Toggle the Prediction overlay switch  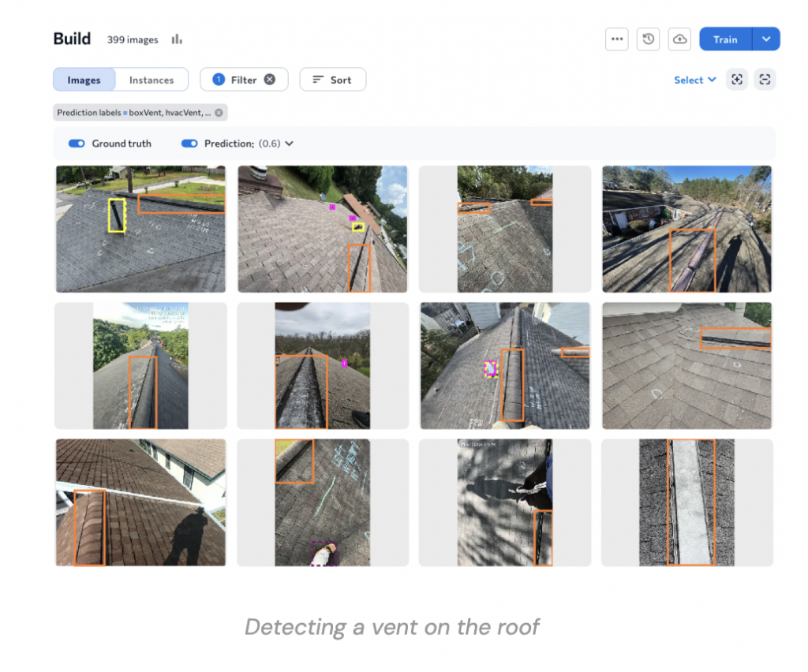point(189,144)
